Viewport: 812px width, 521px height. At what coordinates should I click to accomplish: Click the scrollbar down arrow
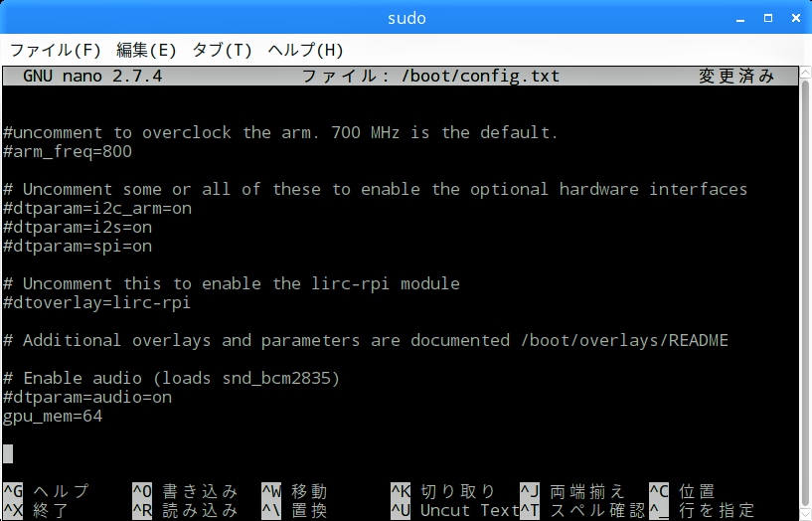(x=806, y=515)
